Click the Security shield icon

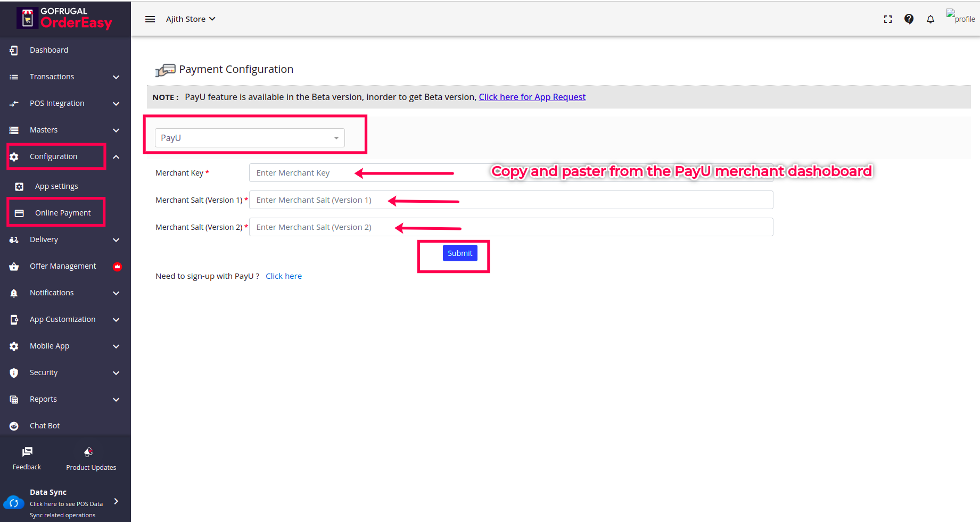14,373
